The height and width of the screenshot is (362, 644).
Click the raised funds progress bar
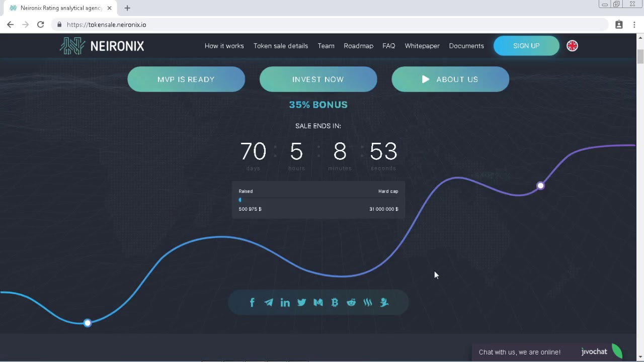point(318,200)
